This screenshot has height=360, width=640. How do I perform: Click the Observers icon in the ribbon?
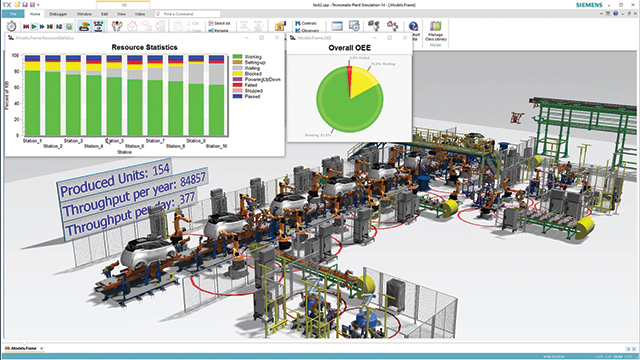pos(307,31)
